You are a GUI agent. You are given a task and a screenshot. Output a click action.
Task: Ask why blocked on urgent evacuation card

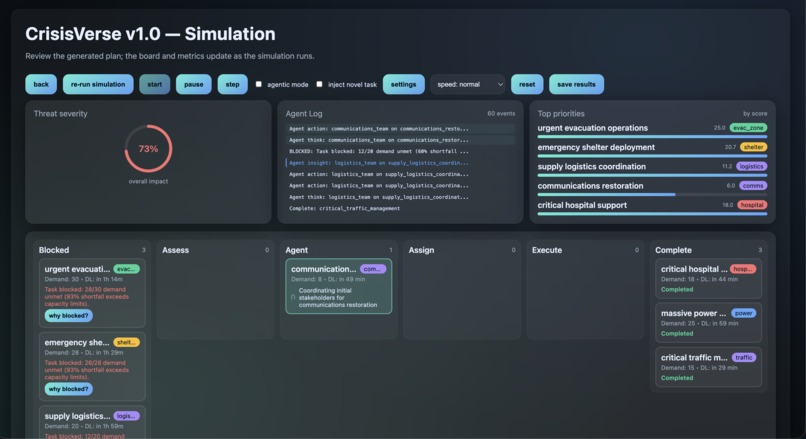pyautogui.click(x=68, y=316)
